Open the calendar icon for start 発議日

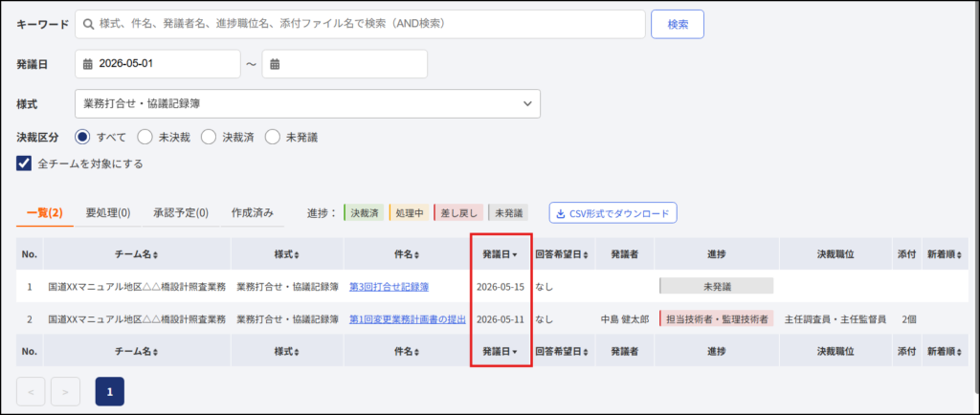(x=87, y=64)
